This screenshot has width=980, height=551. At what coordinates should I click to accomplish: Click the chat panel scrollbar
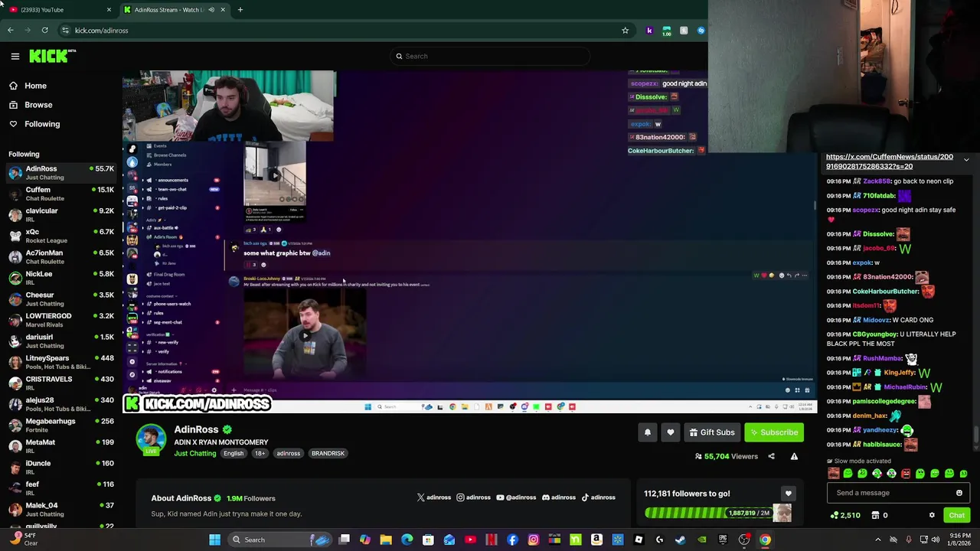(x=975, y=435)
